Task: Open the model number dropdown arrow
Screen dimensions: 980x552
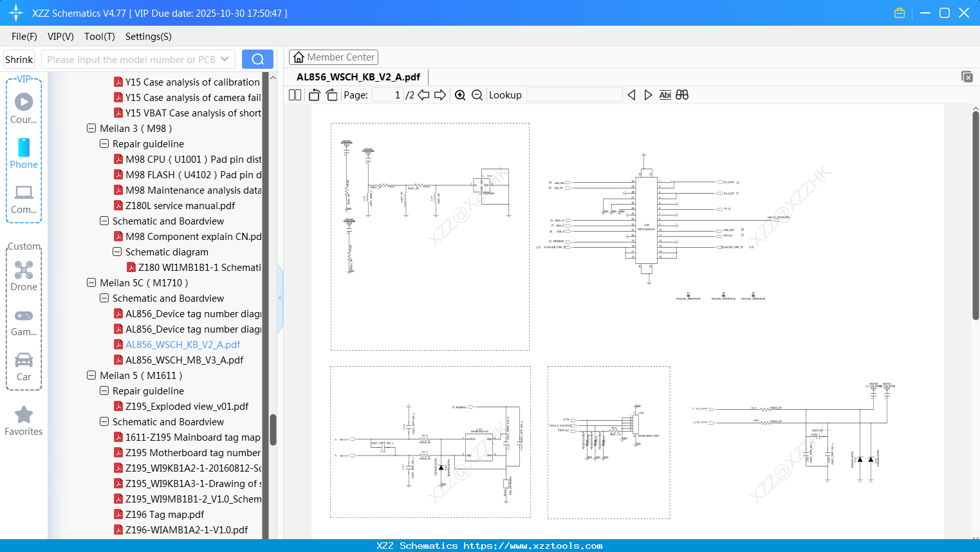Action: pos(225,59)
